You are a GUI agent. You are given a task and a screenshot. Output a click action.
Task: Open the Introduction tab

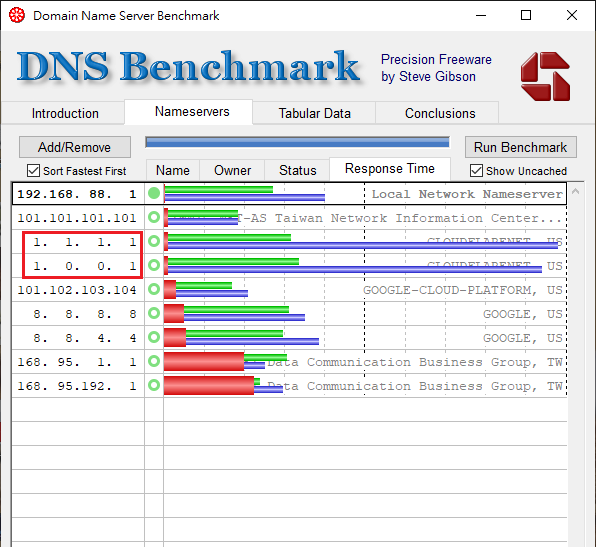tap(65, 113)
